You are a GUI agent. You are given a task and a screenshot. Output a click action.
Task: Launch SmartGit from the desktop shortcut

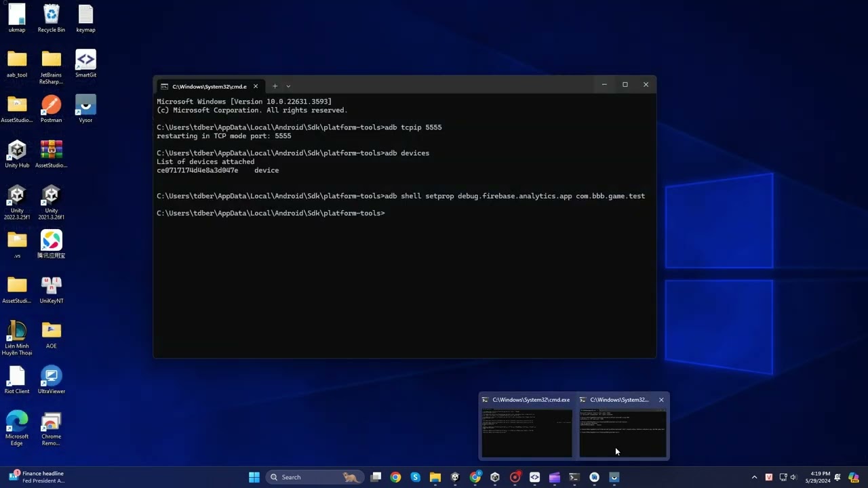pos(85,64)
